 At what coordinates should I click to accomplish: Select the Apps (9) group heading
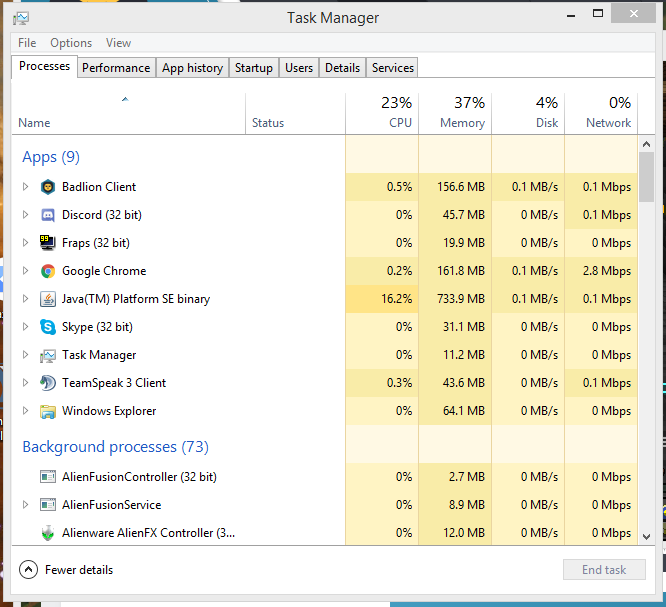coord(51,157)
